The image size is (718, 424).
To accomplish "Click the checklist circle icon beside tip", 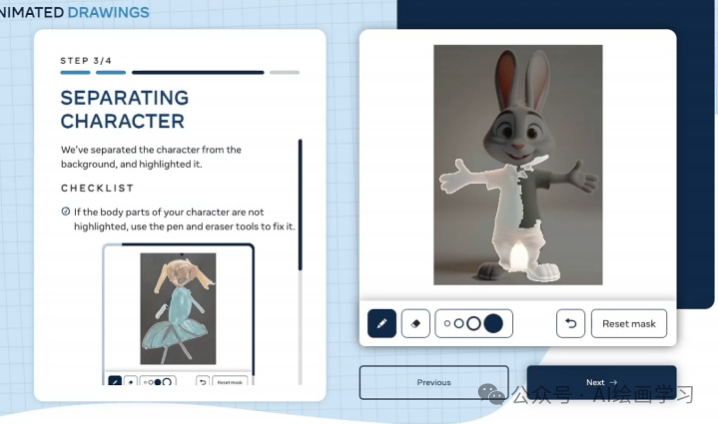I will 65,211.
